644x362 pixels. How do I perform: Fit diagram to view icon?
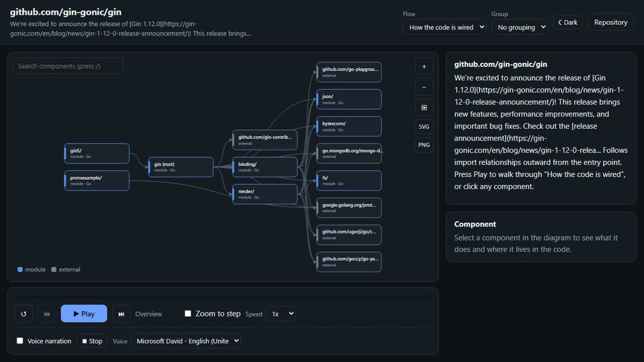(424, 107)
